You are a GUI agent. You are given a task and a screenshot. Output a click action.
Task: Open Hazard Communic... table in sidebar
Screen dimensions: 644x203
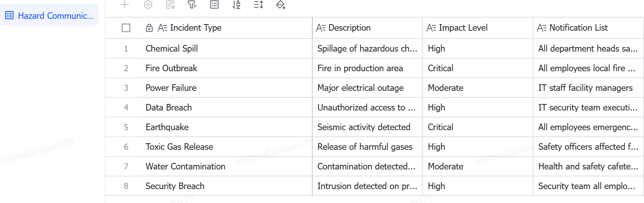click(x=49, y=16)
